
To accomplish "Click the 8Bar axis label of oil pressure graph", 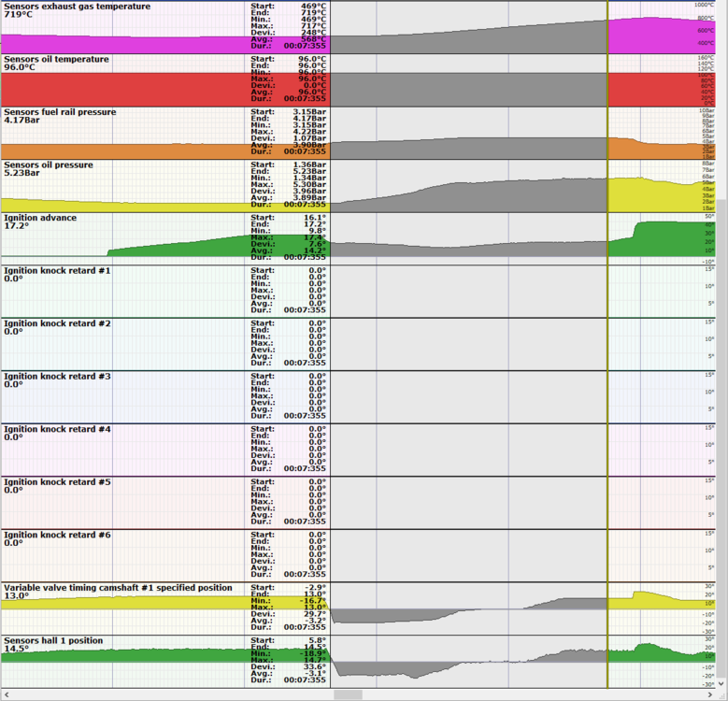I will (708, 164).
